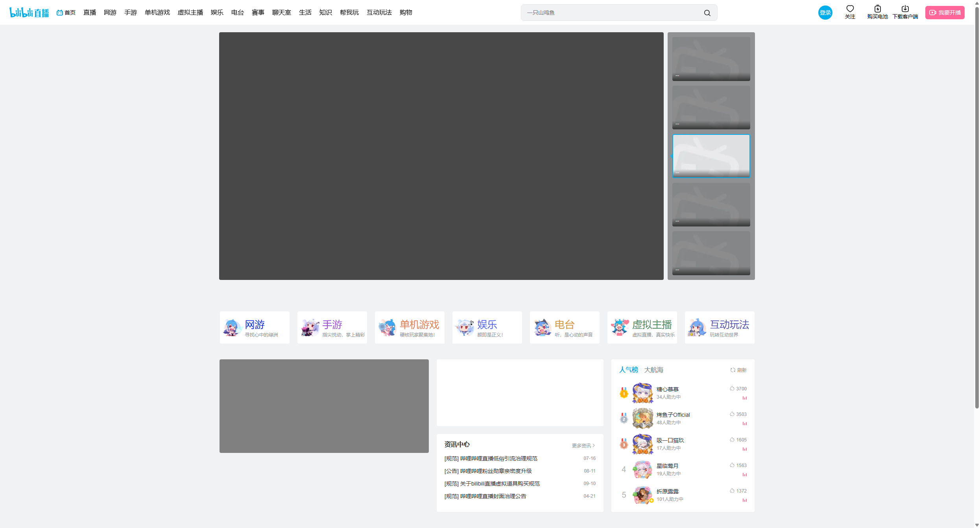Go to 首页 in the nav bar
The image size is (980, 528).
[66, 13]
